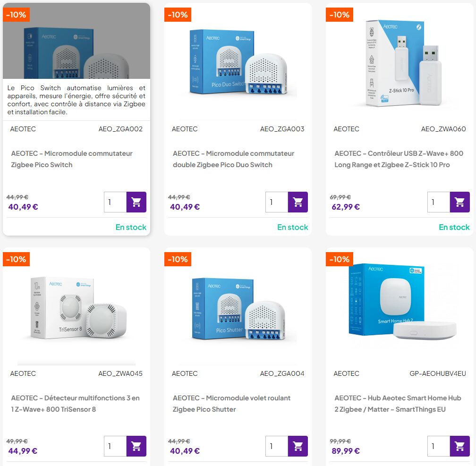Click the Z-Stick 10 Pro product image
Viewport: 476px width, 466px height.
tap(399, 63)
